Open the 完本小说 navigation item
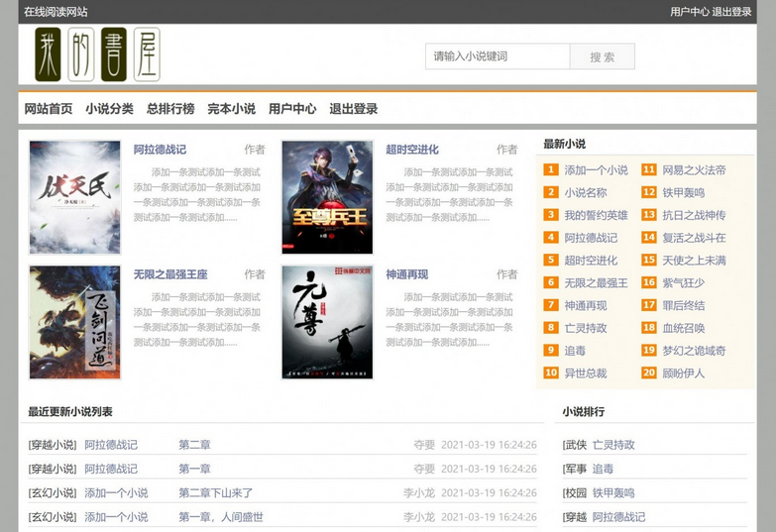The width and height of the screenshot is (776, 532). pos(231,109)
